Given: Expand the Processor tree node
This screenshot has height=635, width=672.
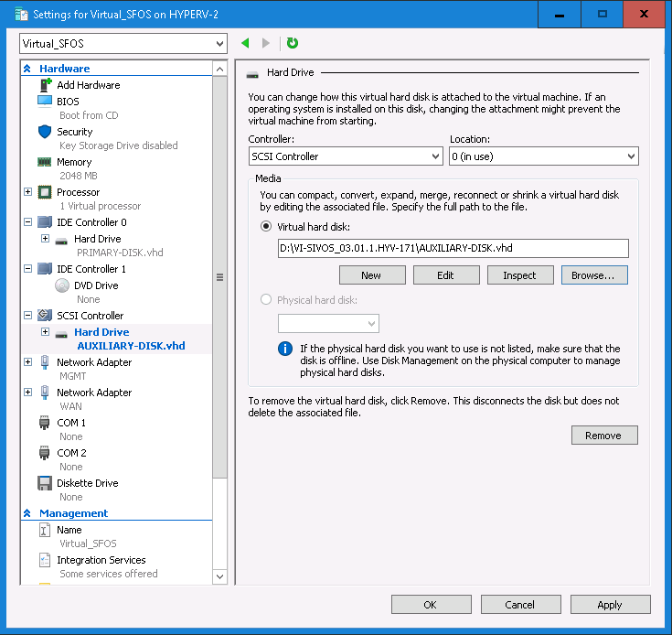Looking at the screenshot, I should click(x=27, y=192).
